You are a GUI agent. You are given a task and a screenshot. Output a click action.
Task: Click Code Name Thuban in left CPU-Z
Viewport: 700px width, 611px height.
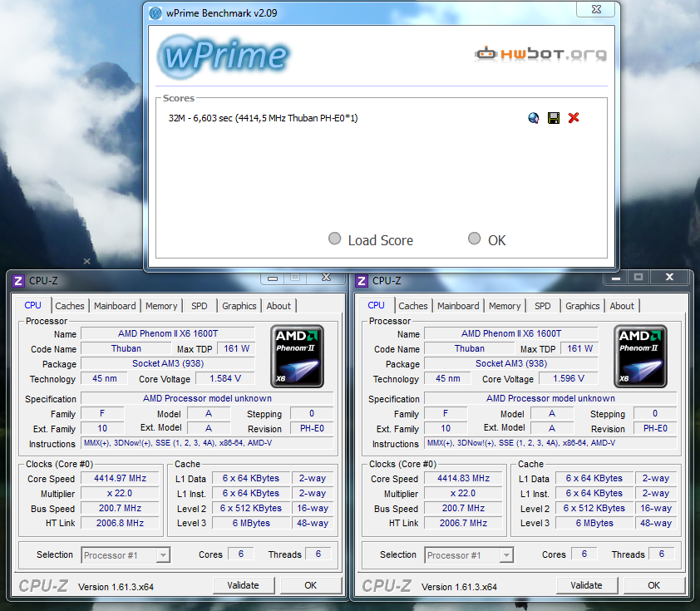[126, 348]
